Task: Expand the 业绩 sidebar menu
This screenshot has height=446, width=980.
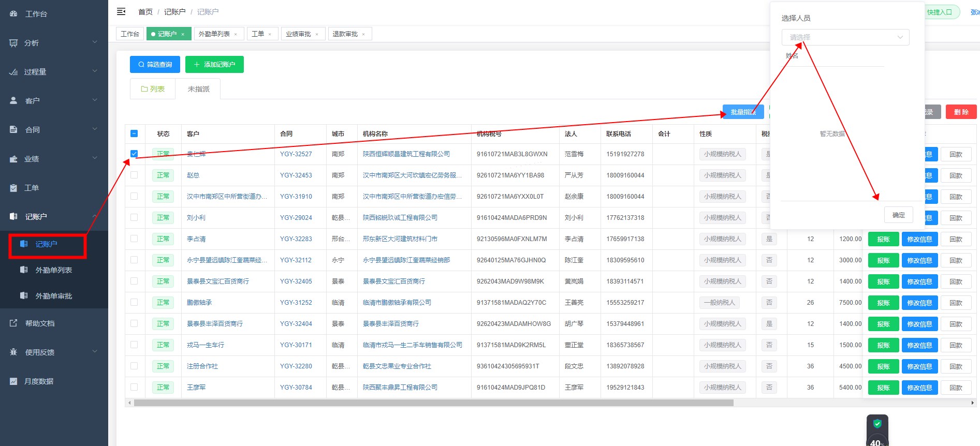Action: [x=54, y=159]
